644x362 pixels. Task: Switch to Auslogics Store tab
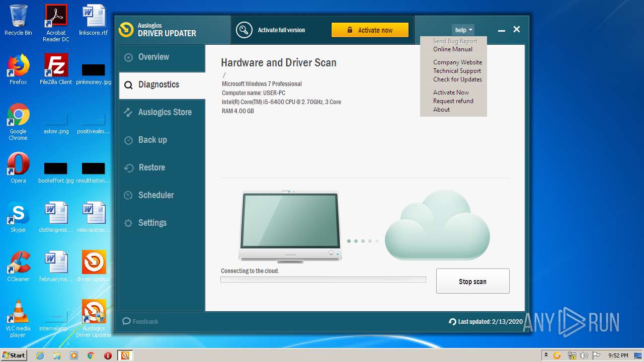162,113
